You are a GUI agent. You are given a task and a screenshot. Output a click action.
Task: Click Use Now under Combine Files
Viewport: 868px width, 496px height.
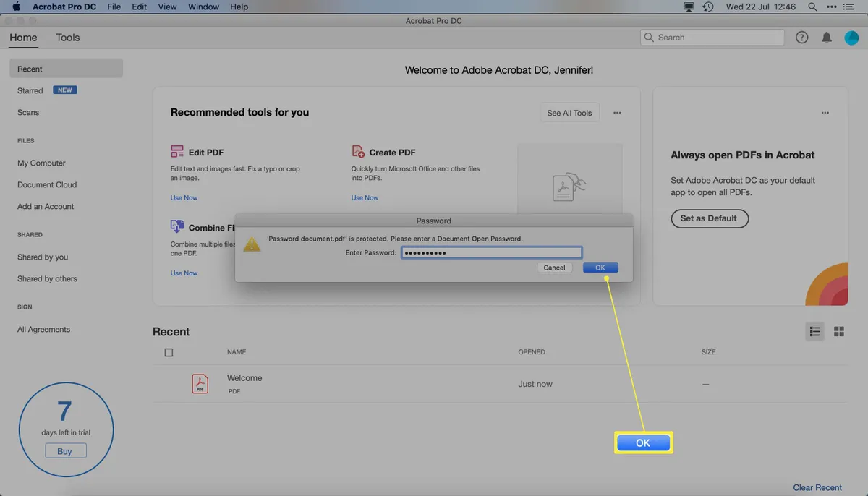tap(184, 273)
